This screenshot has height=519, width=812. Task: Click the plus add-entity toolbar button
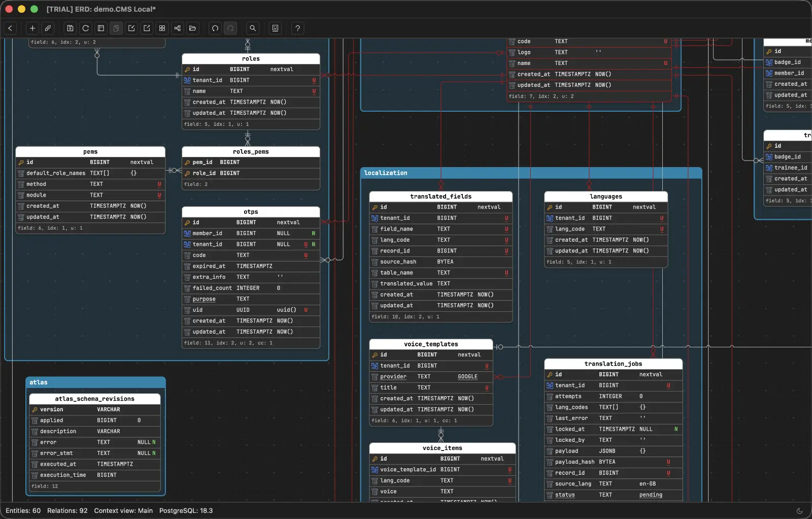[32, 28]
